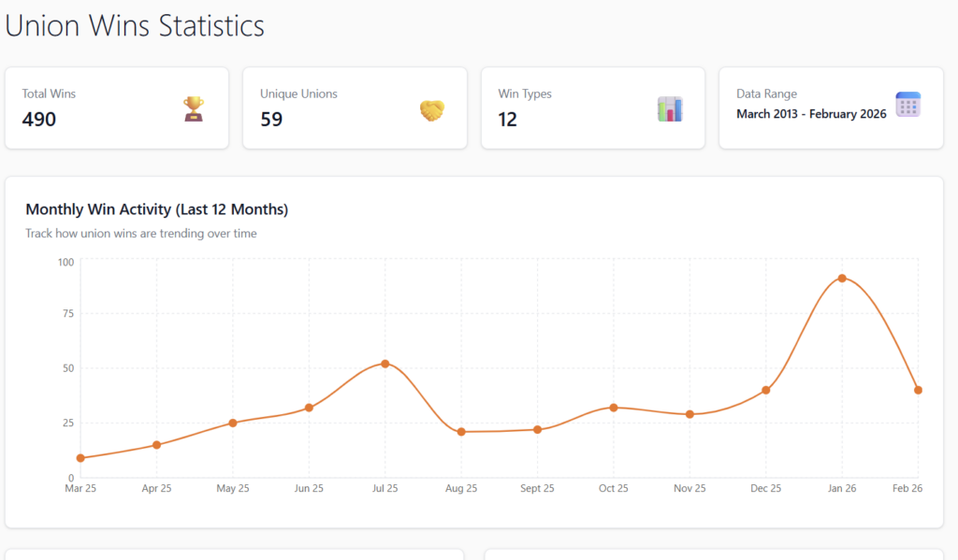
Task: Click the trophy icon in Total Wins
Action: coord(193,109)
